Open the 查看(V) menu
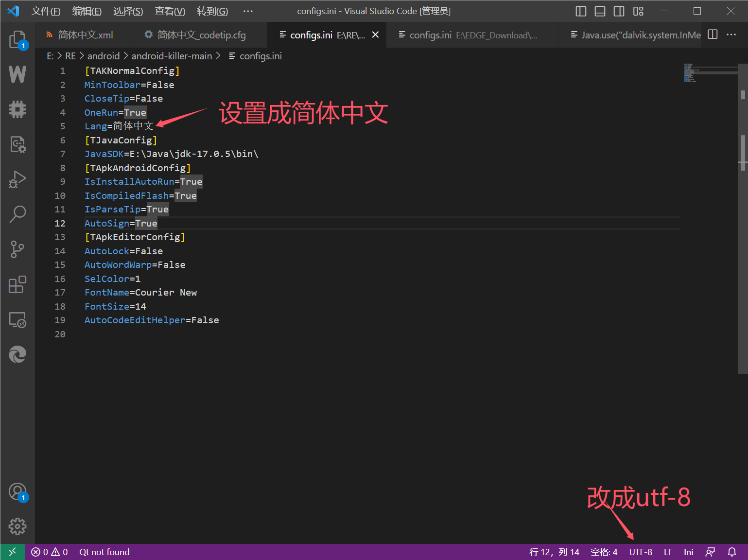 tap(170, 11)
